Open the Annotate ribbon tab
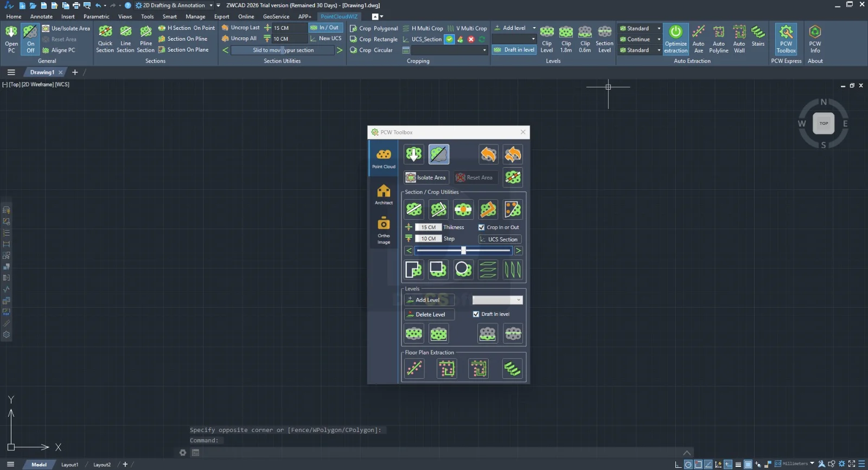The image size is (868, 470). (41, 16)
